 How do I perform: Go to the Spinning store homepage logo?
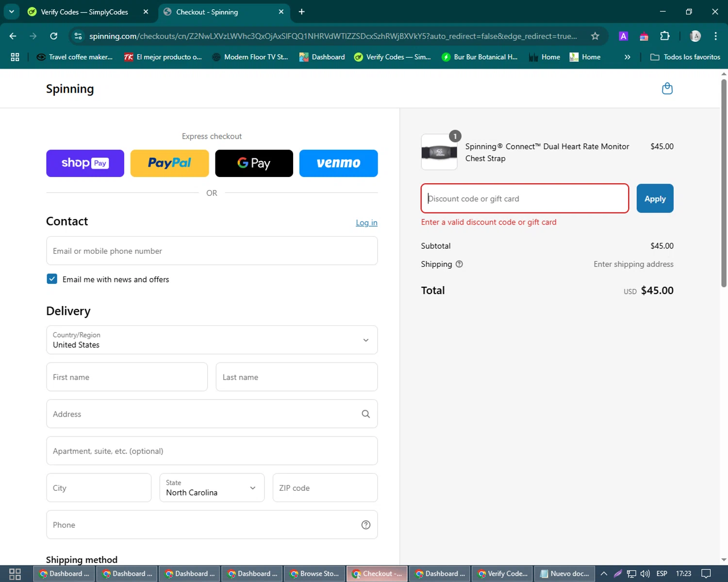(70, 89)
